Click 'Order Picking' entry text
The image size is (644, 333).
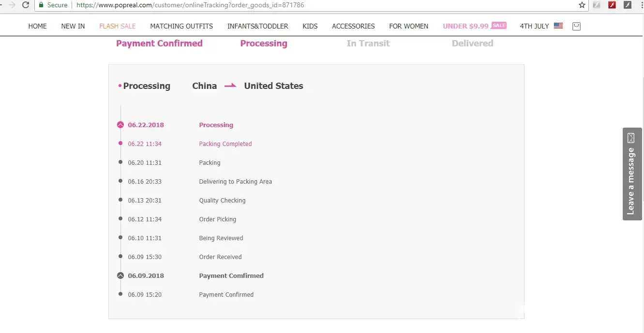coord(218,219)
